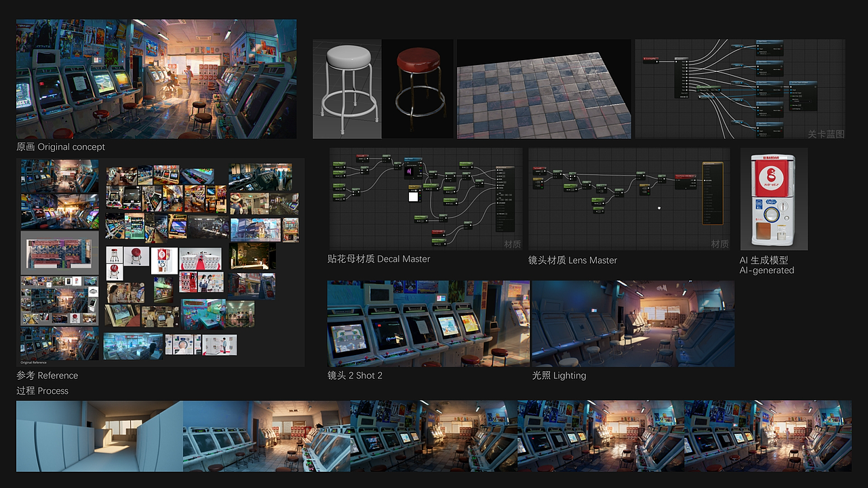Open the anime street buildings reference image
This screenshot has height=488, width=868.
pyautogui.click(x=256, y=229)
